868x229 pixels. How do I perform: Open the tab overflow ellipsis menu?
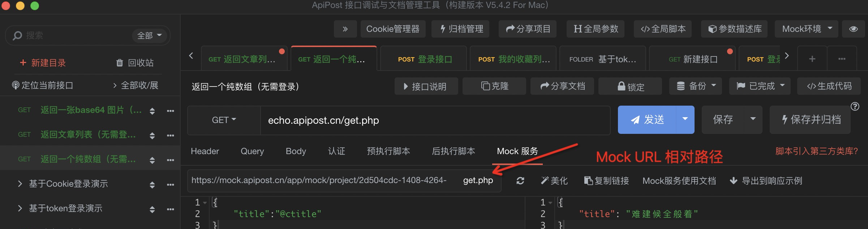click(842, 59)
